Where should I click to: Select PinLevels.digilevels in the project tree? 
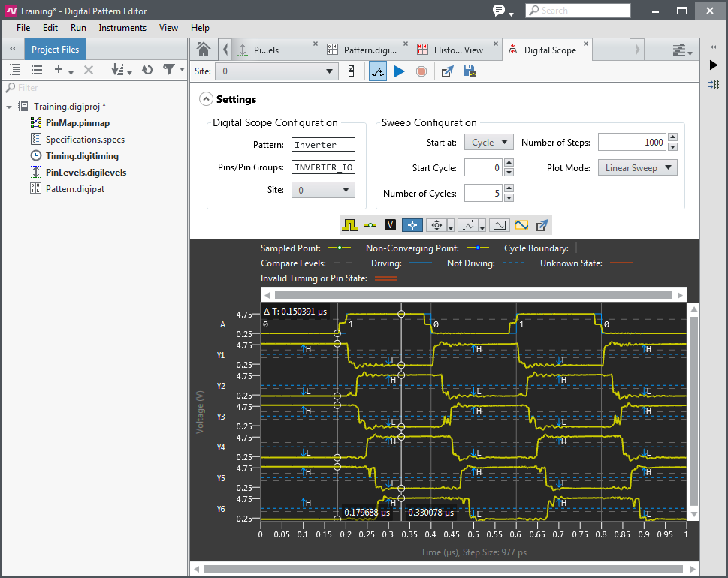point(86,173)
